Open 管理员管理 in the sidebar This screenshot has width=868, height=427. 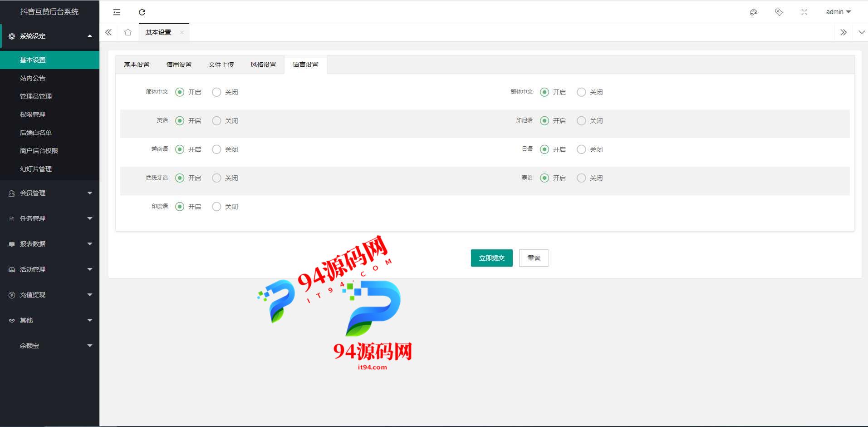click(x=49, y=96)
